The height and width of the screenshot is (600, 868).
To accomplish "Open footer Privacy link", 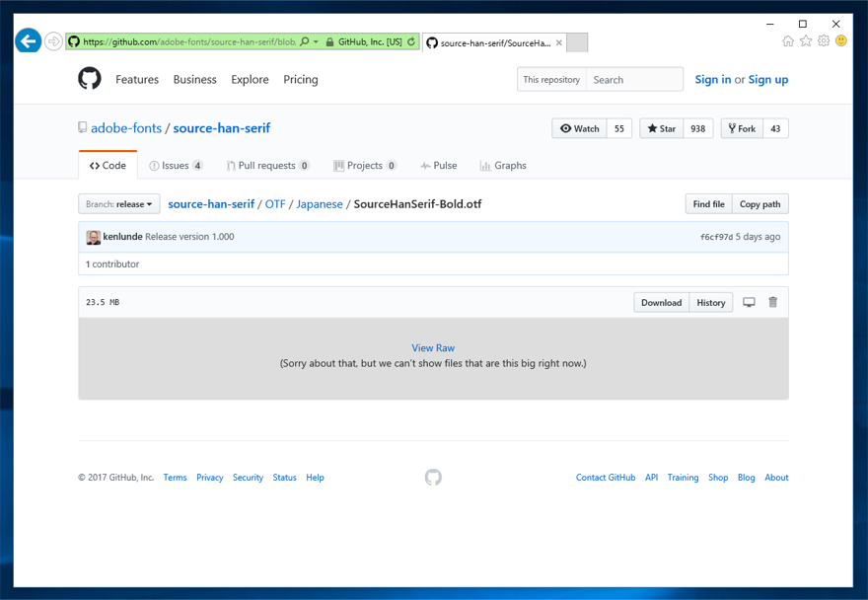I will pos(210,477).
